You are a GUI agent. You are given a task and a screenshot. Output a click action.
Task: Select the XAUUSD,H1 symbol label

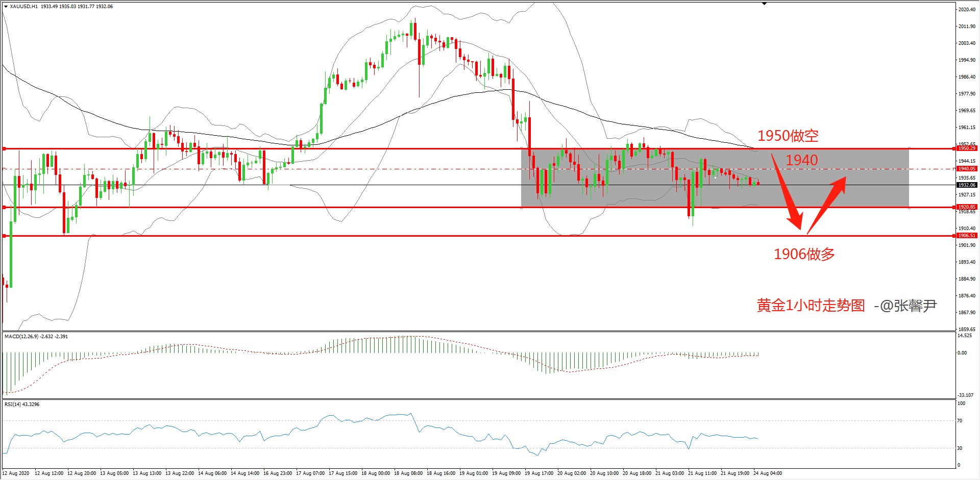[x=24, y=7]
